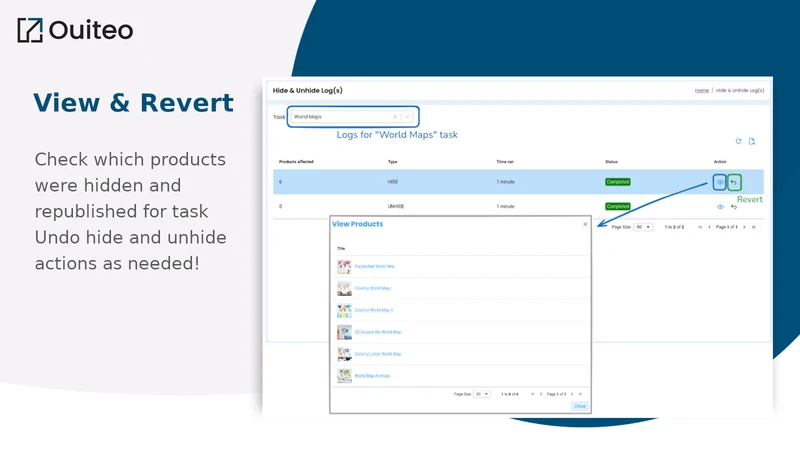This screenshot has height=450, width=800.
Task: View products for the HIDE log row
Action: click(719, 182)
